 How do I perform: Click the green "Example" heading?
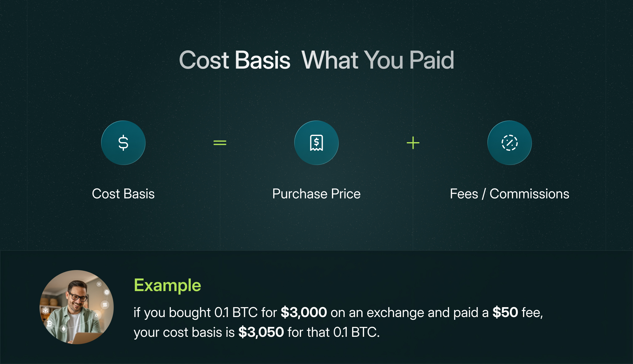pos(168,286)
